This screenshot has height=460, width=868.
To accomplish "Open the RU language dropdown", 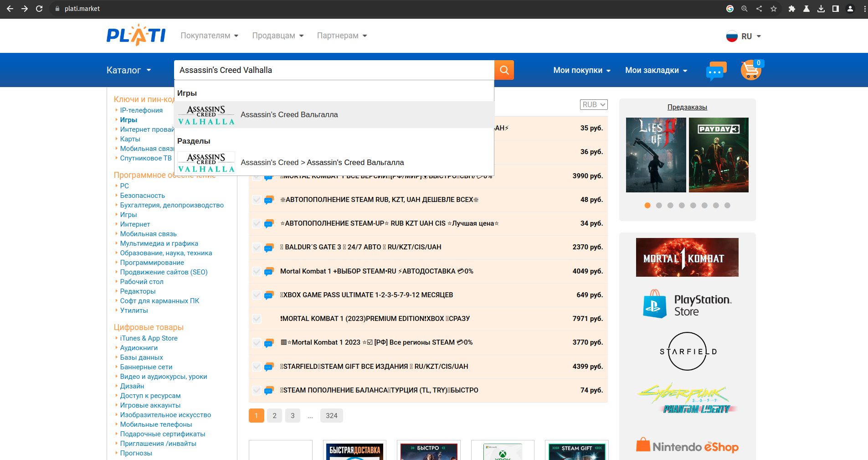I will click(x=751, y=36).
